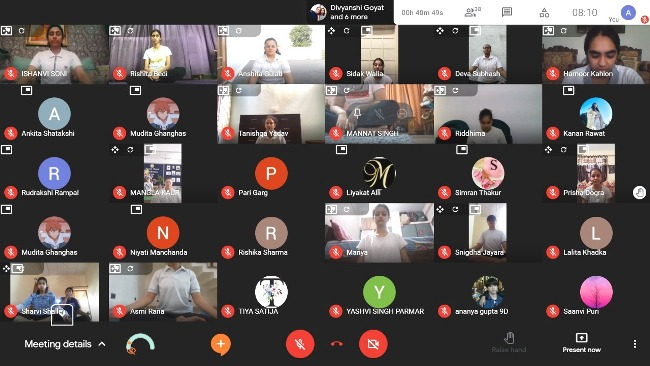Click Present now
The height and width of the screenshot is (366, 650).
coord(581,343)
